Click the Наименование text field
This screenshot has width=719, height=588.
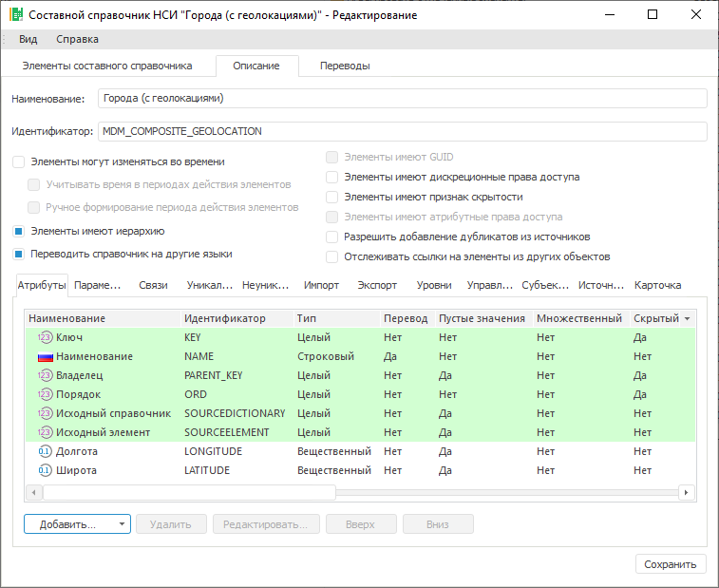click(x=403, y=98)
